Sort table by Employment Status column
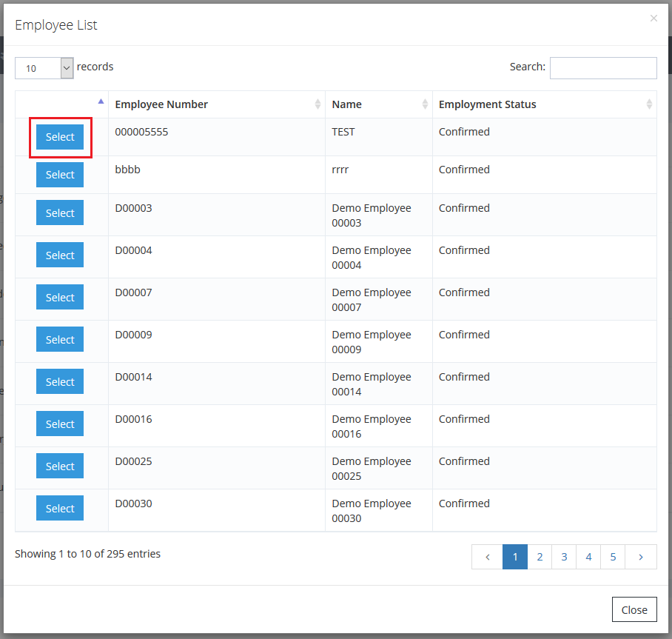Screen dimensions: 672x639 click(x=487, y=104)
